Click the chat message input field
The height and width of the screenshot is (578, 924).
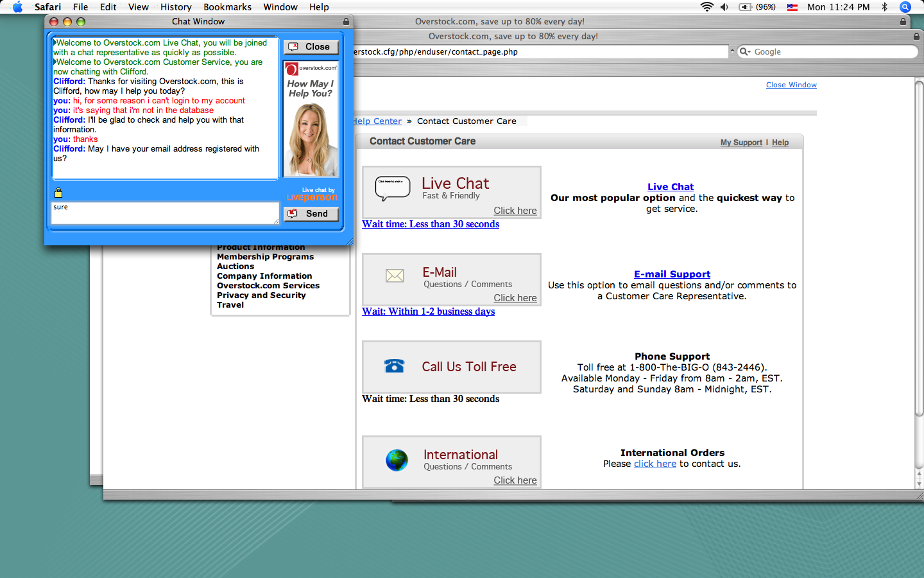pyautogui.click(x=165, y=213)
